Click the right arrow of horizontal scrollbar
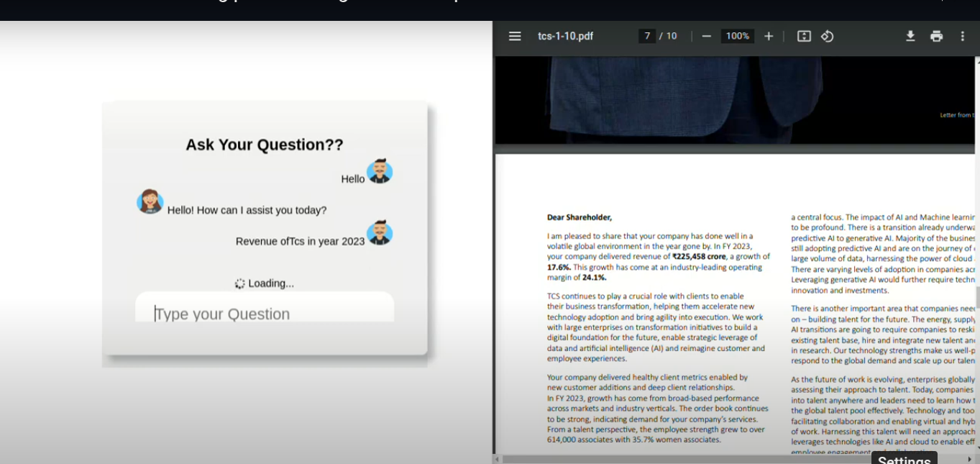This screenshot has height=464, width=980. tap(968, 459)
